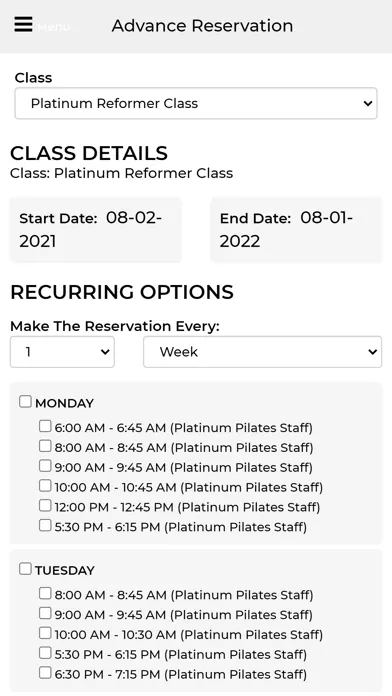
Task: Check the TUESDAY checkbox
Action: click(x=25, y=569)
